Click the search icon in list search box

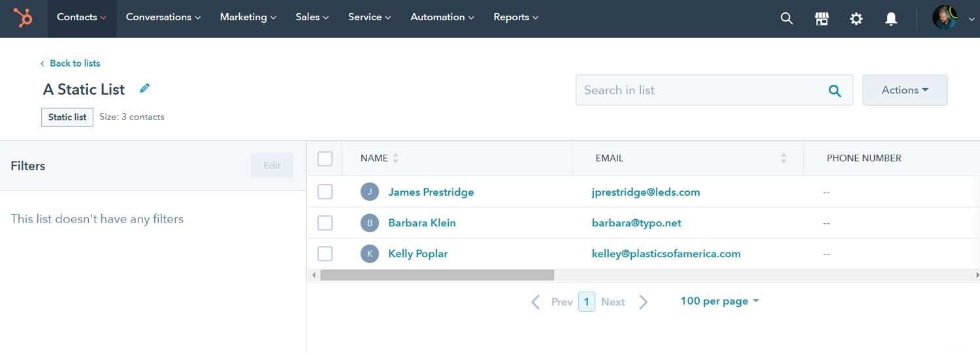(834, 91)
